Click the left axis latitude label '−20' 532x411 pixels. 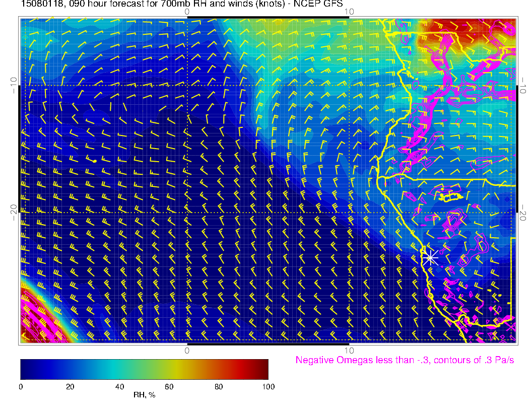(14, 213)
